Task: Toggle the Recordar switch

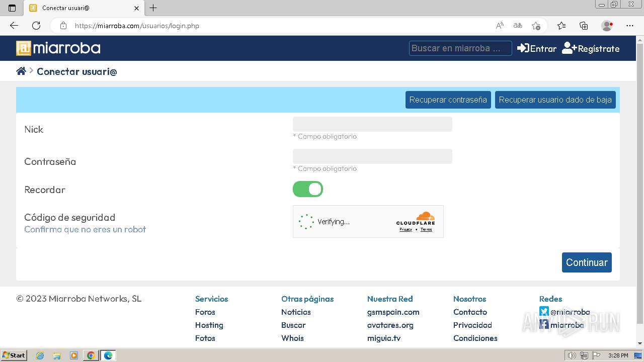Action: (308, 189)
